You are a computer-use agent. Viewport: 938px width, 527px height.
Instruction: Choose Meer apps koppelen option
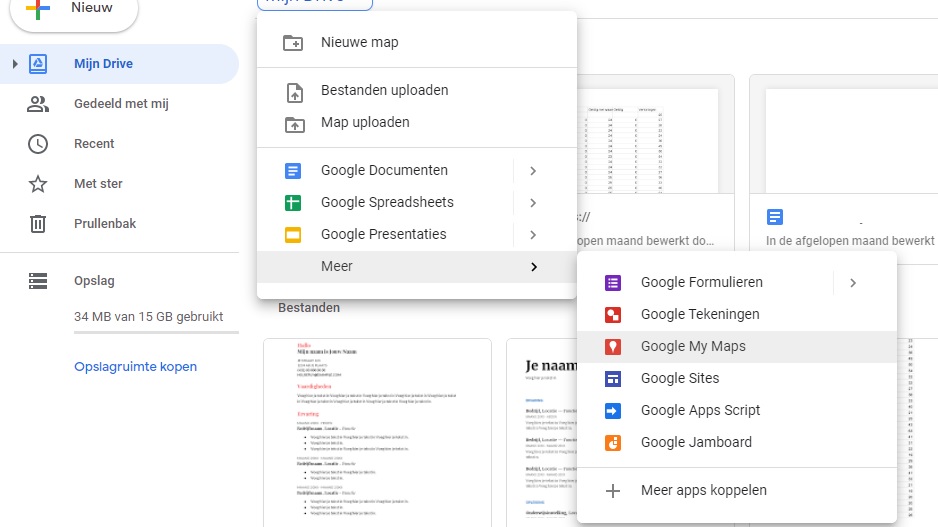tap(703, 491)
